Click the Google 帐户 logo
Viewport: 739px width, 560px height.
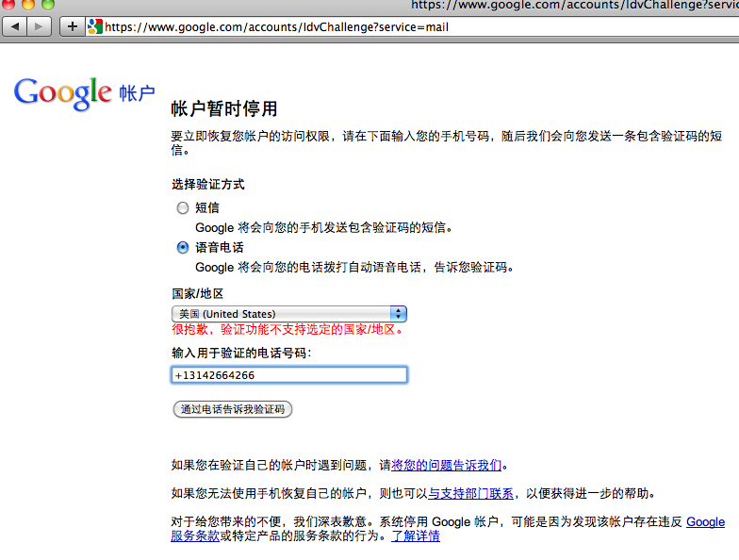[x=85, y=93]
